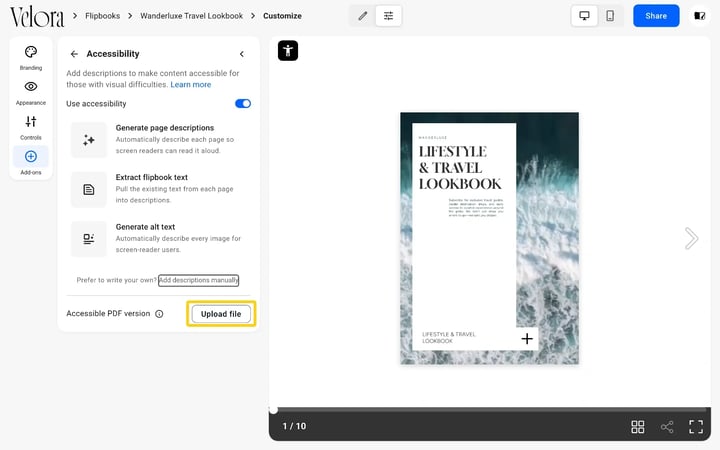The image size is (720, 450).
Task: Open the Add-ons section
Action: (31, 162)
